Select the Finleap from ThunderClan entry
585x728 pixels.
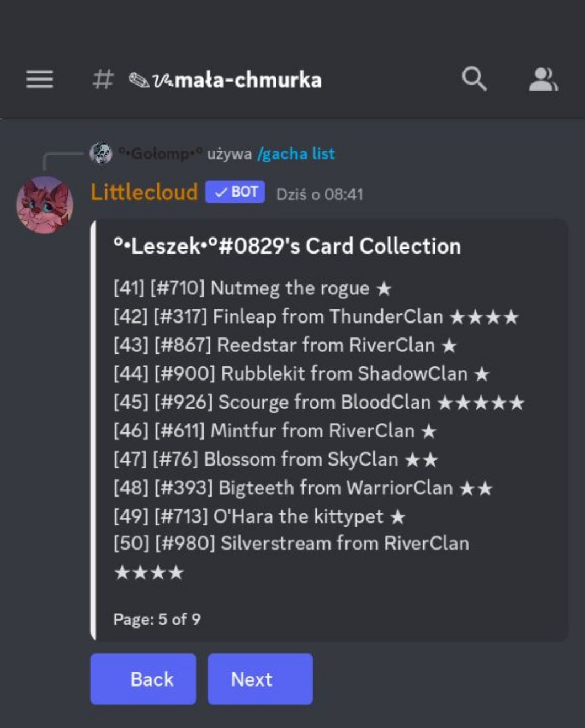click(316, 317)
